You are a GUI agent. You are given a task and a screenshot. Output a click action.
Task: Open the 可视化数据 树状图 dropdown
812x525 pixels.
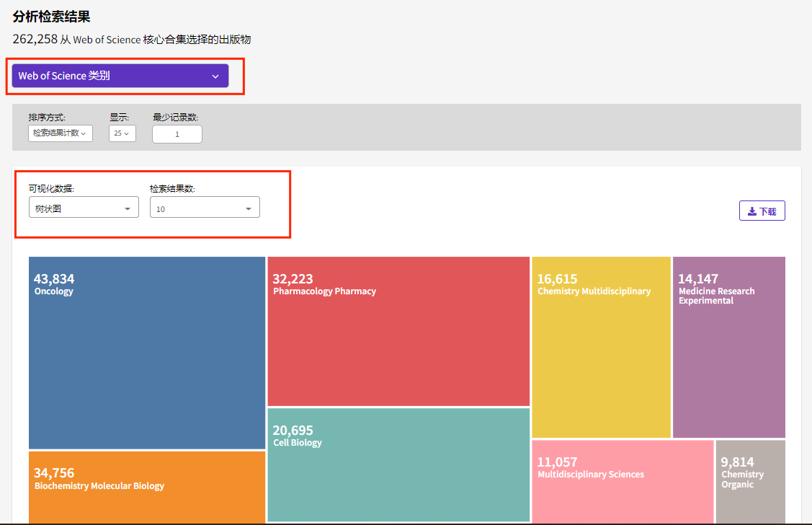pyautogui.click(x=84, y=207)
